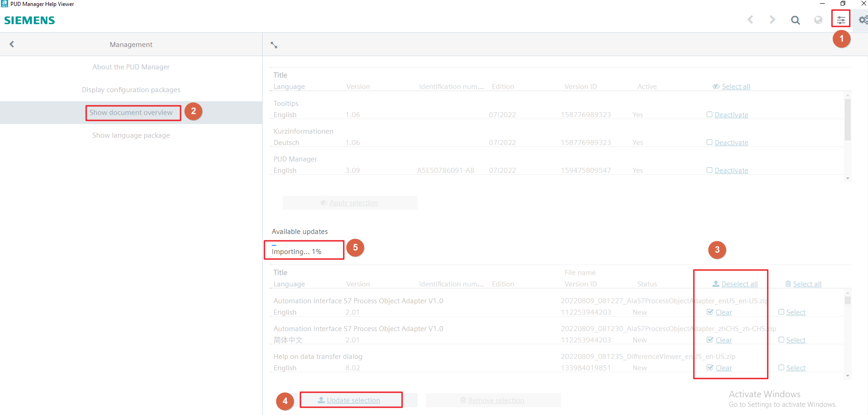Toggle the Deactivate checkbox for Kurzinformationen
The height and width of the screenshot is (415, 868).
point(709,142)
